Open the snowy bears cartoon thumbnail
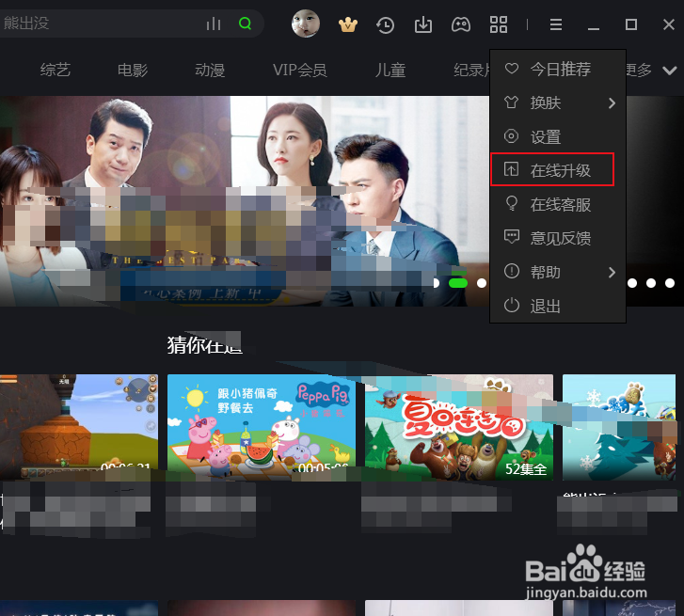684x616 pixels. pos(619,427)
